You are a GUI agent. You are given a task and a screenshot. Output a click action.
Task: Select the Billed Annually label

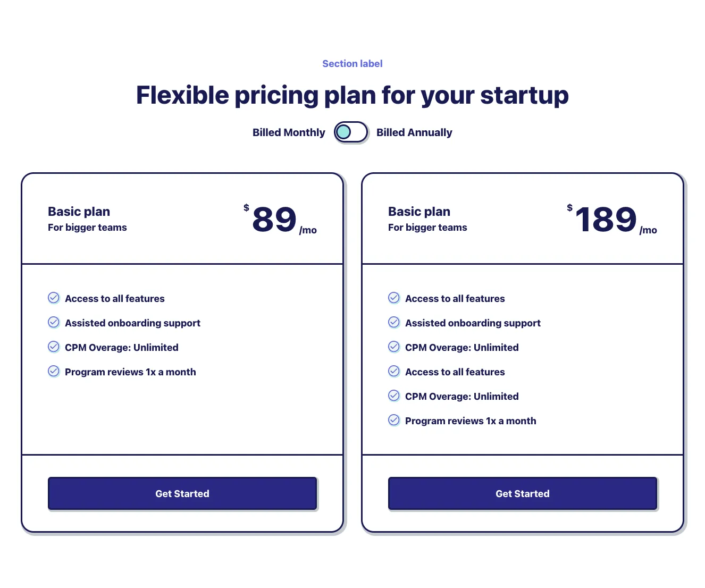click(x=414, y=132)
